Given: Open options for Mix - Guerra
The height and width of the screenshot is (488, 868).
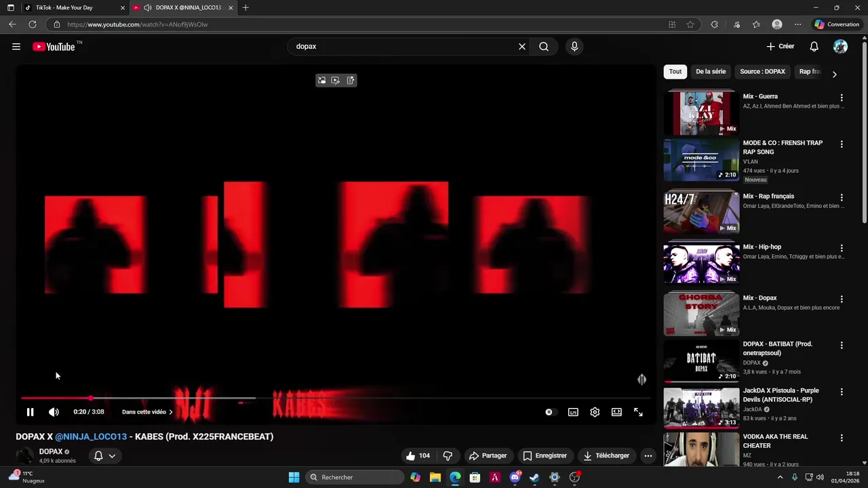Looking at the screenshot, I should coord(842,98).
